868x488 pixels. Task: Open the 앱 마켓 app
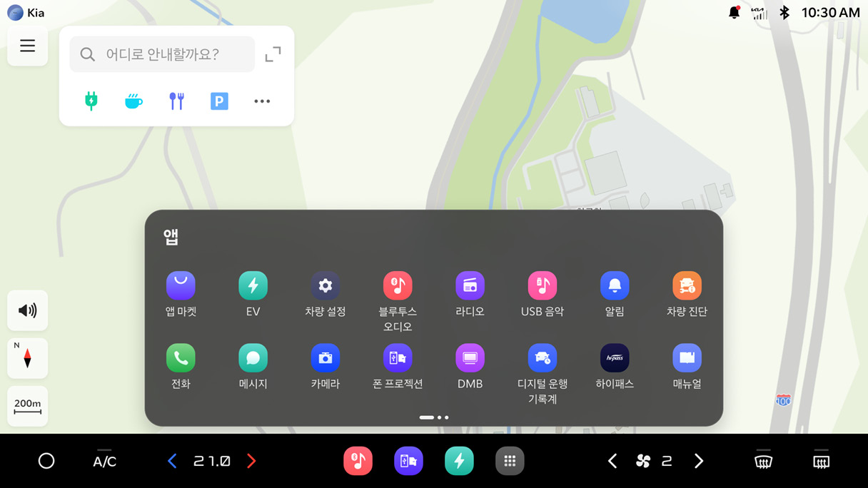click(x=181, y=286)
